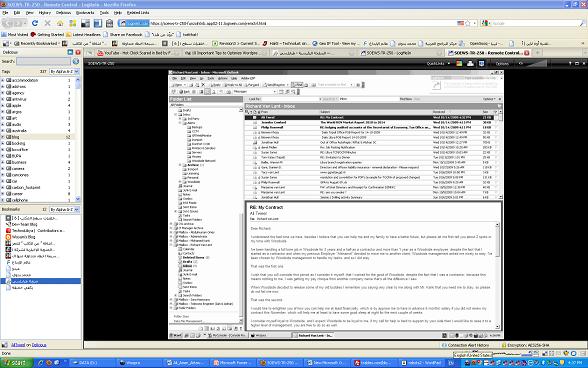
Task: Switch to the YouTube tab
Action: [133, 53]
